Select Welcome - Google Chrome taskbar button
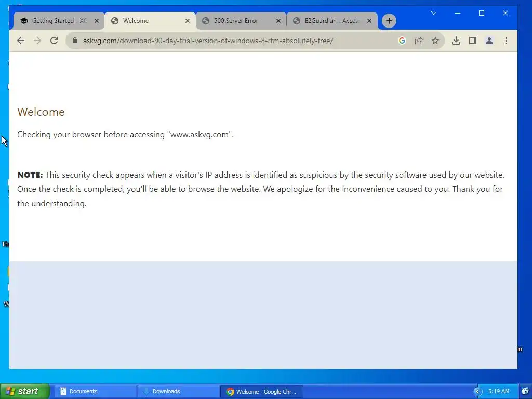 coord(262,392)
